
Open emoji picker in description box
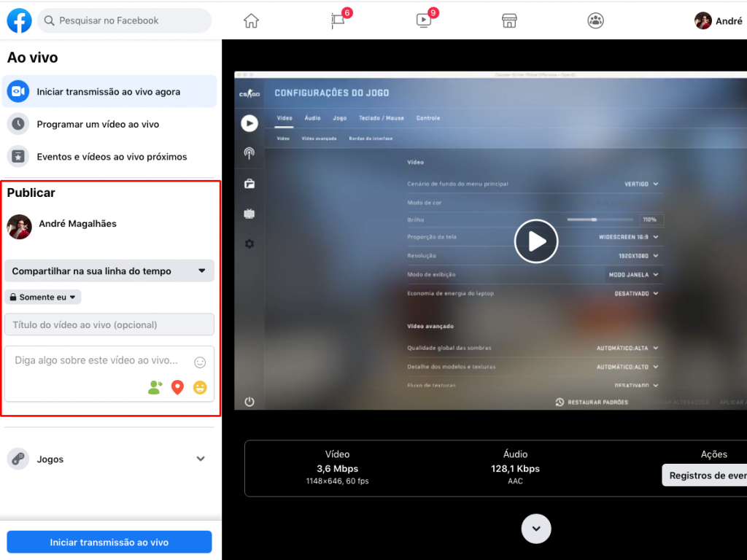coord(200,362)
